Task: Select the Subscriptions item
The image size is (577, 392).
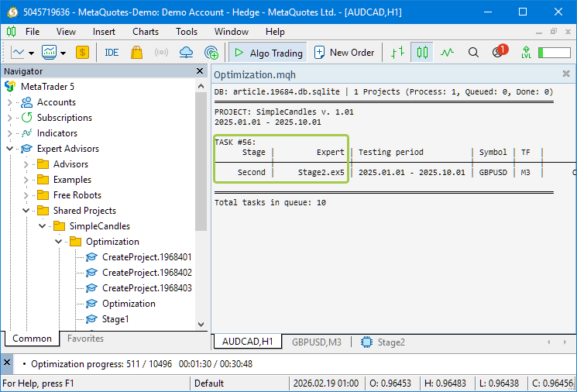Action: click(x=64, y=118)
